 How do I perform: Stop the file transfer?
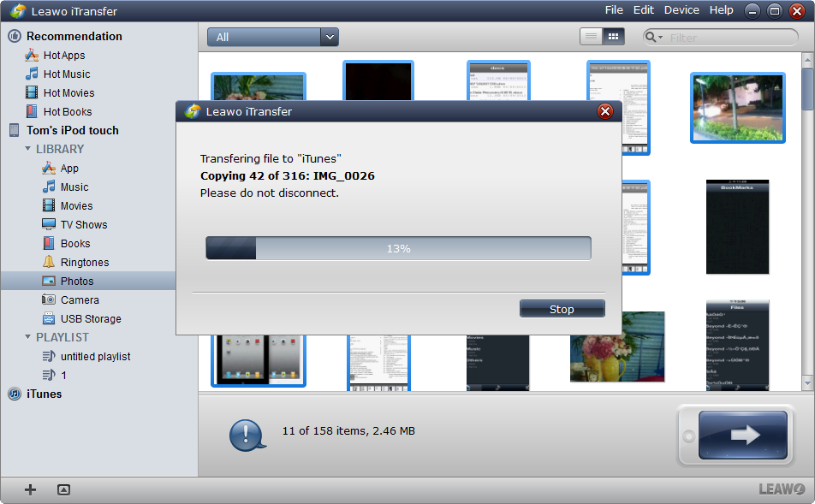click(562, 309)
